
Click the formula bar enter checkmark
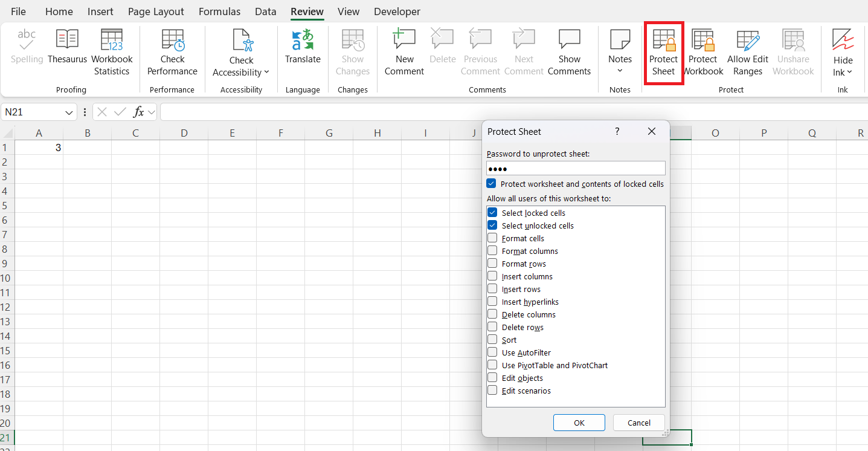[120, 112]
